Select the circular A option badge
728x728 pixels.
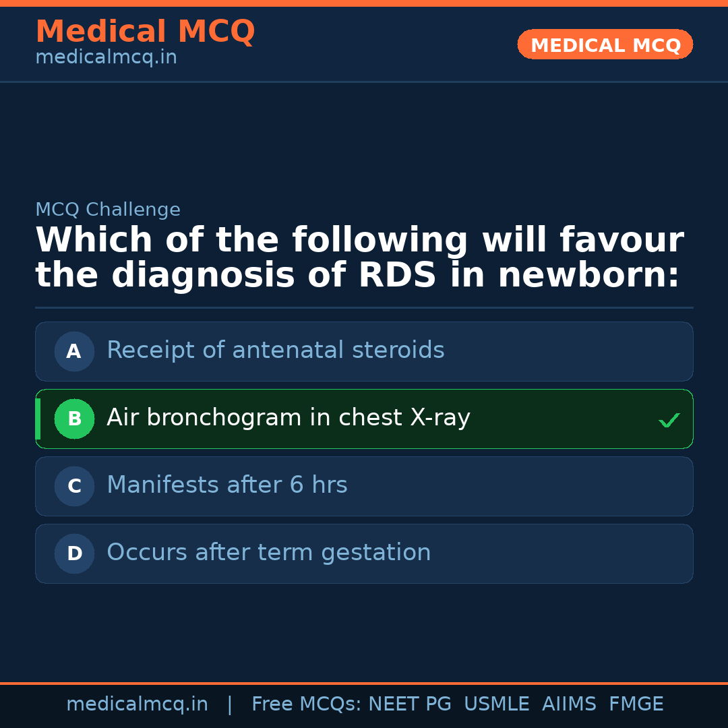74,351
